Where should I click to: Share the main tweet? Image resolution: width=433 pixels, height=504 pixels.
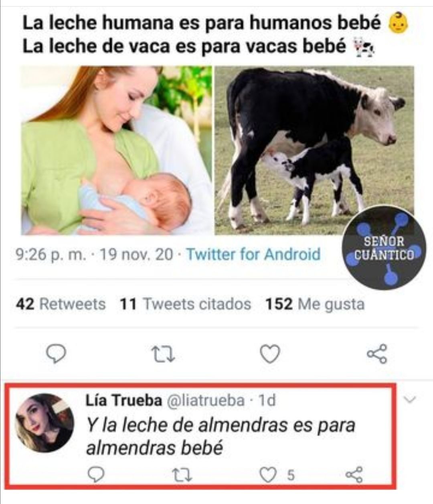pyautogui.click(x=377, y=353)
